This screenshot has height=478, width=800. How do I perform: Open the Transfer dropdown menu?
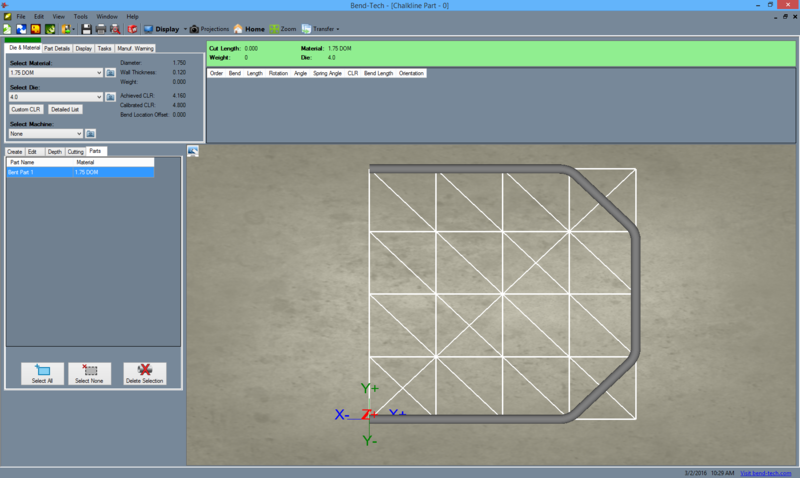tap(320, 29)
